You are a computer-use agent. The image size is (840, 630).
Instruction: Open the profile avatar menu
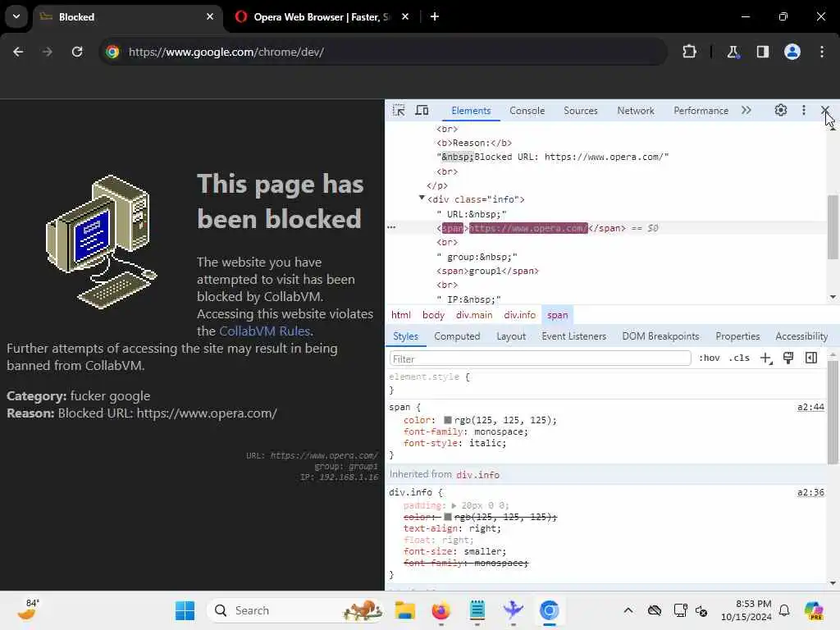tap(792, 52)
